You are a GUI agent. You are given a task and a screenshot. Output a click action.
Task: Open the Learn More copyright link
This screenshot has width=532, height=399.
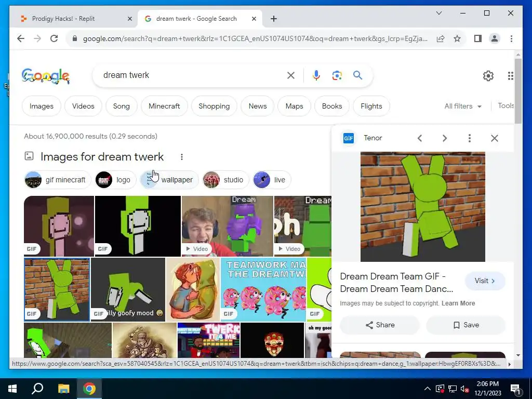(x=458, y=303)
